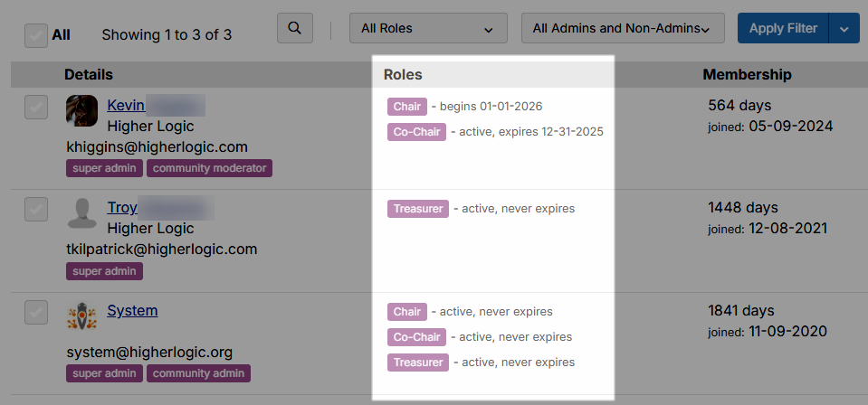Click the Roles column header
The height and width of the screenshot is (405, 868).
point(403,75)
